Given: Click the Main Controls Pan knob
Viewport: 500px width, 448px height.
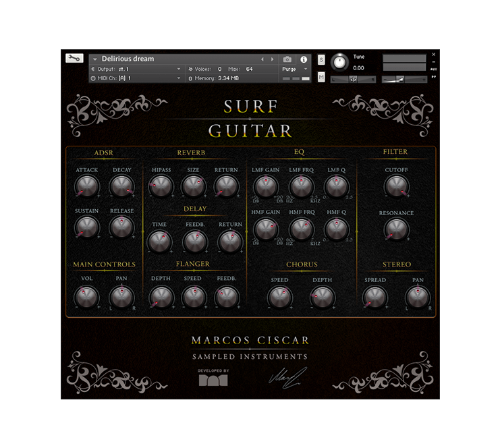Looking at the screenshot, I should click(121, 297).
